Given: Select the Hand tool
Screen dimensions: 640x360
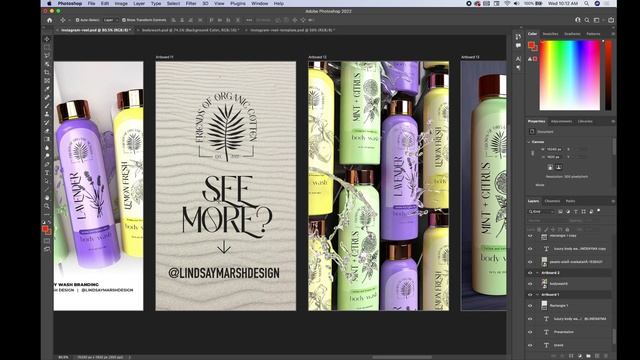Looking at the screenshot, I should [47, 198].
